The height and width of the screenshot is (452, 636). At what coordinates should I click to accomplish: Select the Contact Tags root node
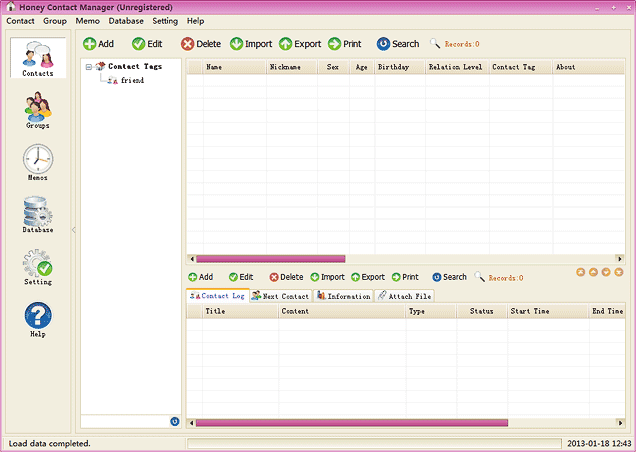click(135, 66)
